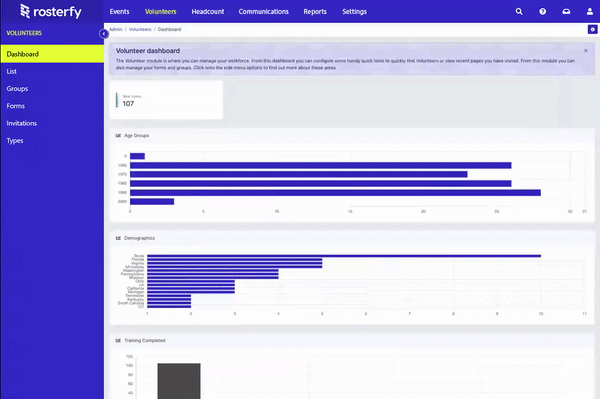
Task: Open the Communications menu
Action: [x=264, y=11]
